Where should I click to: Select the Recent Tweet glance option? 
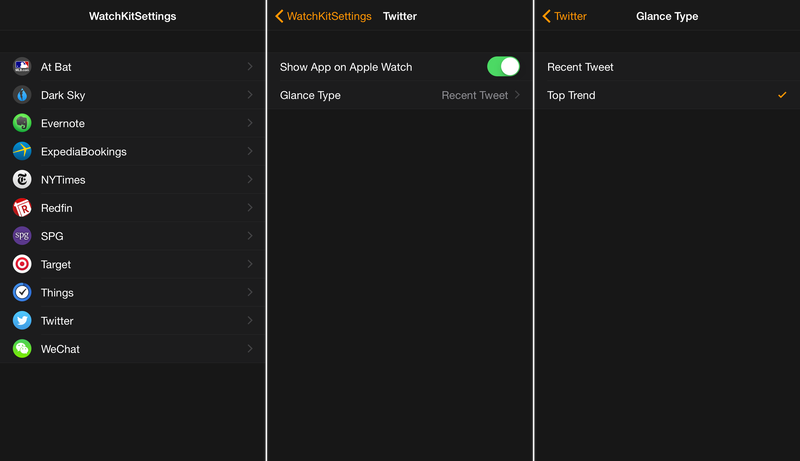[x=667, y=67]
